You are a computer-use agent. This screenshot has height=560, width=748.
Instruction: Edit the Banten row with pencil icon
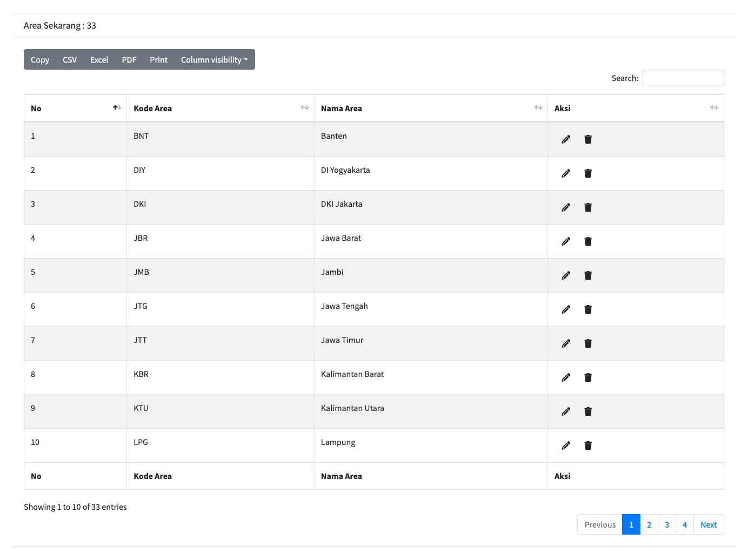point(566,139)
